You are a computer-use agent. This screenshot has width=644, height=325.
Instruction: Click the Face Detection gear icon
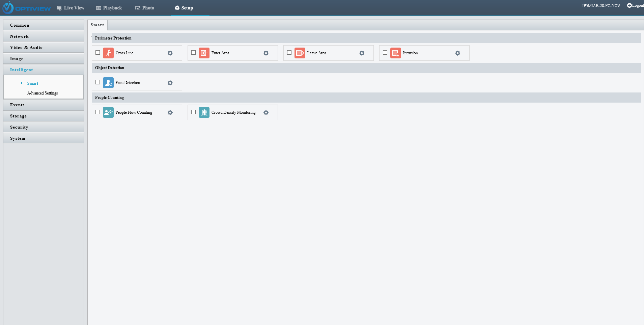pos(170,83)
